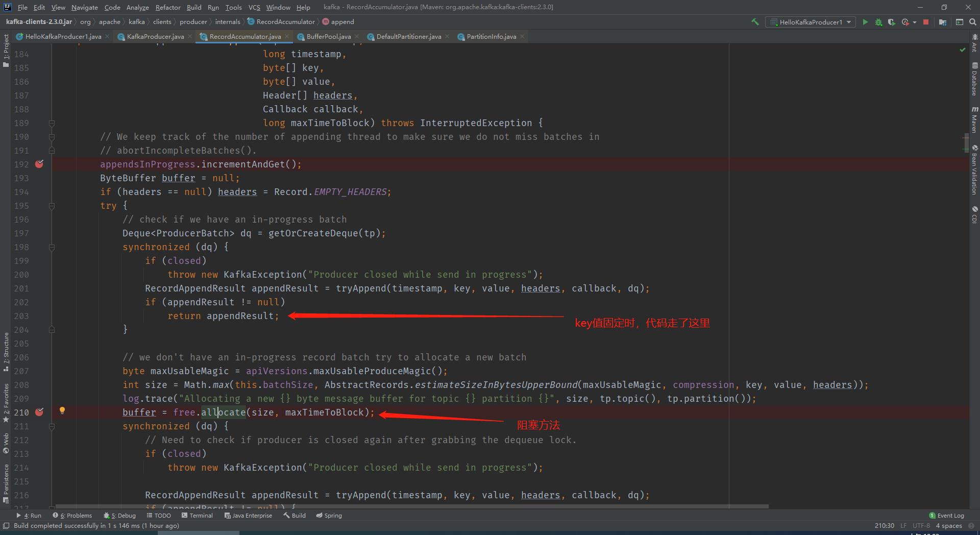
Task: Toggle the breakpoint at line 210
Action: pos(39,412)
